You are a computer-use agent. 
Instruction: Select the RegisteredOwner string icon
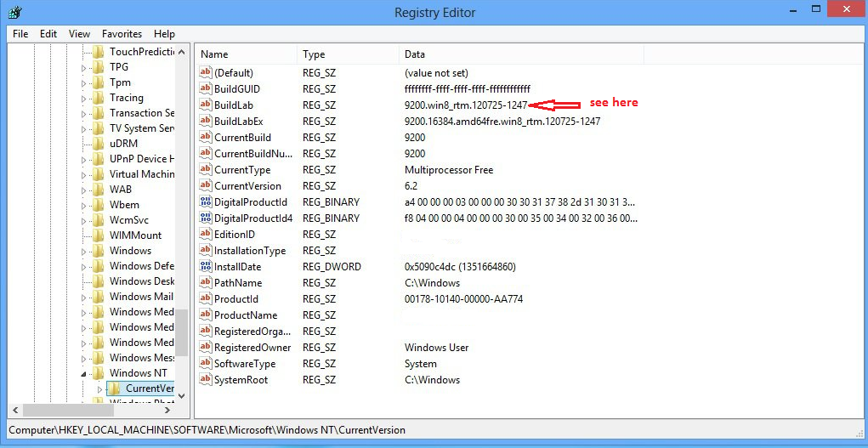pyautogui.click(x=206, y=347)
